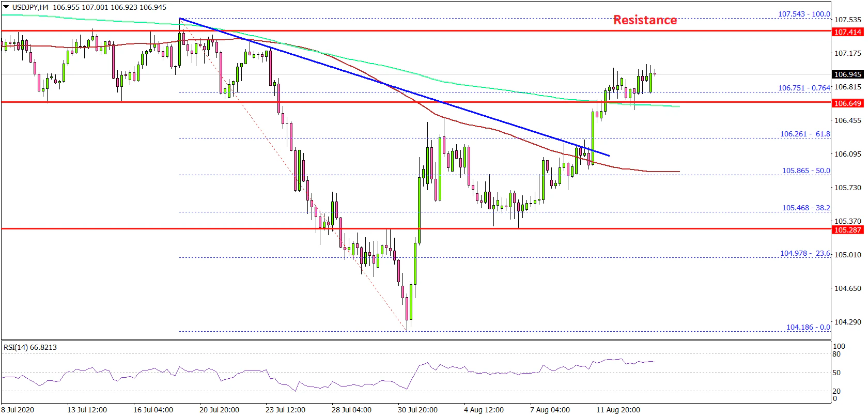This screenshot has width=868, height=417.
Task: Click the RSI(14) 66.8213 indicator label
Action: click(30, 347)
